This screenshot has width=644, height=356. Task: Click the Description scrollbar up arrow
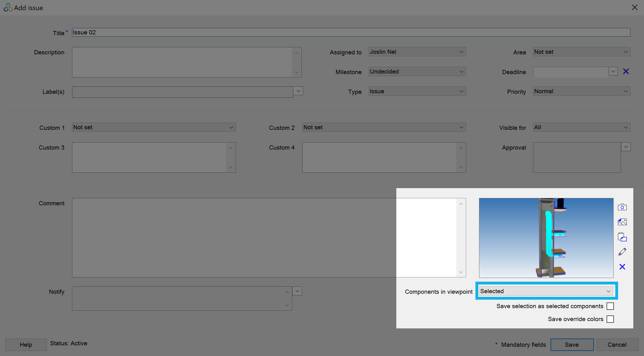point(296,53)
